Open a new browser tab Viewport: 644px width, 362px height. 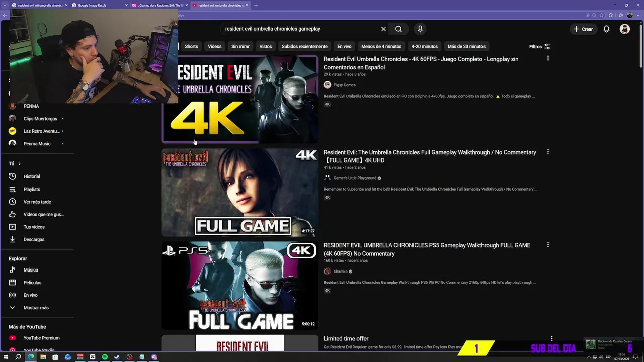point(256,5)
